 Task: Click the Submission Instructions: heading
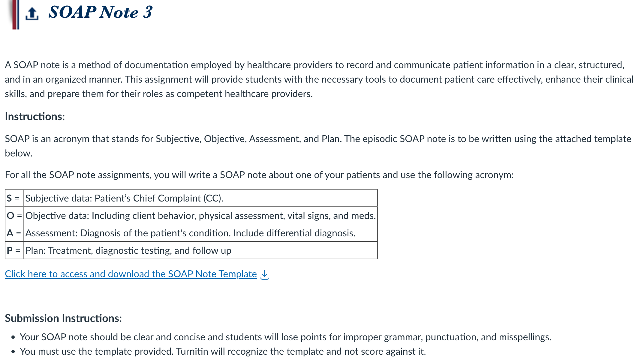[x=63, y=318]
